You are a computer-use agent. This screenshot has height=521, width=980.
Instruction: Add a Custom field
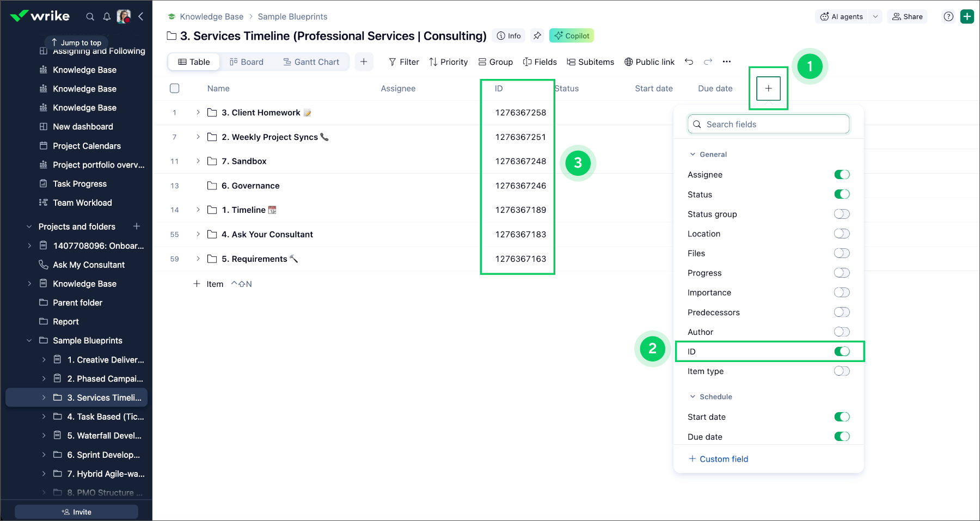click(x=719, y=459)
